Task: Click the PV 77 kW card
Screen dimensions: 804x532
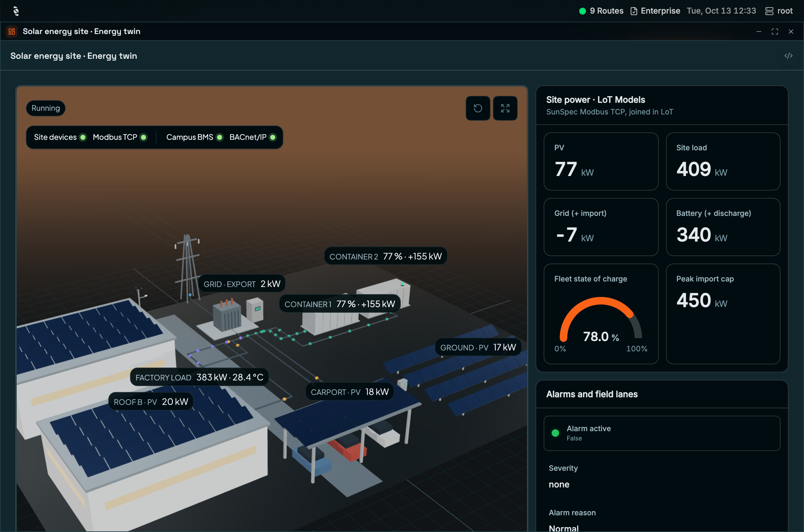Action: 601,161
